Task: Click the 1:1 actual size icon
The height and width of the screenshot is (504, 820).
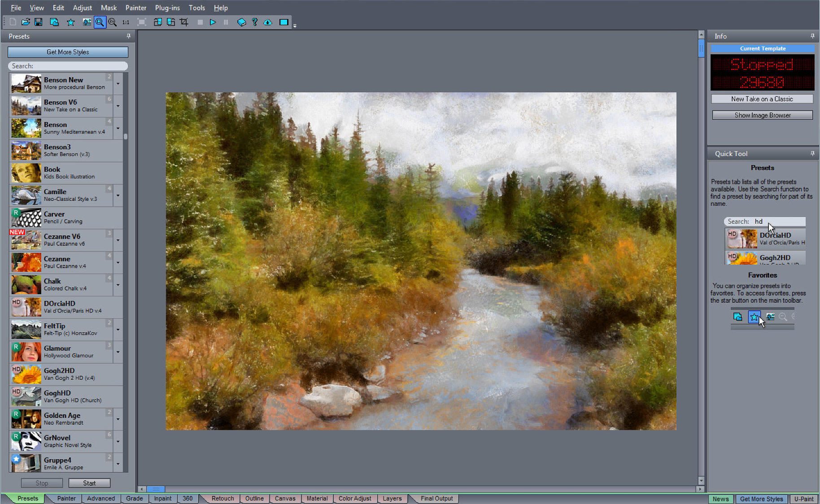Action: point(126,22)
